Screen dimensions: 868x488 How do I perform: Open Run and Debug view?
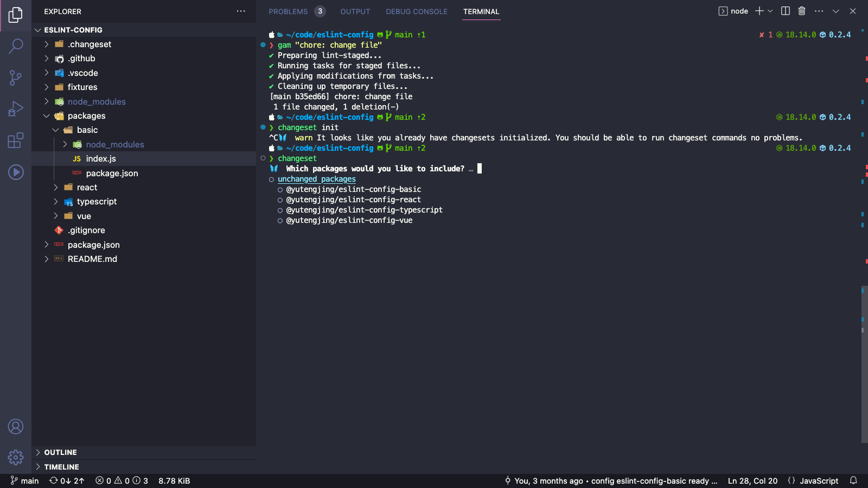pos(16,109)
